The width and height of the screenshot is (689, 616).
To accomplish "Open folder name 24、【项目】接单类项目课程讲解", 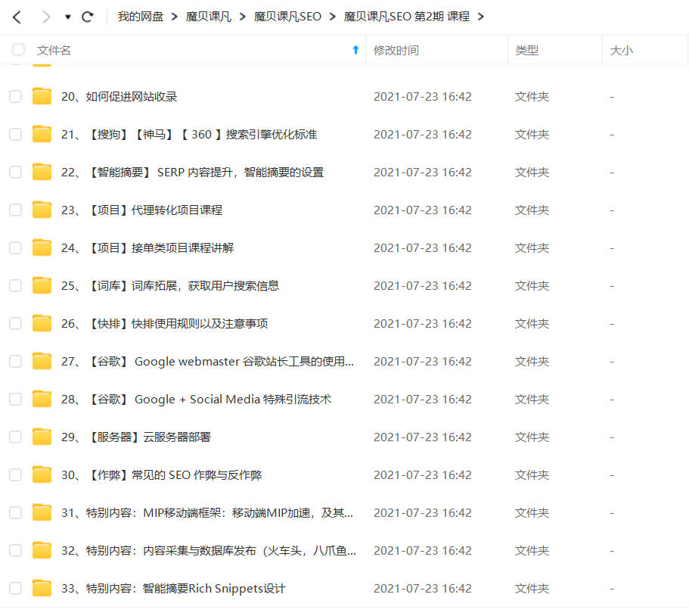I will [147, 247].
